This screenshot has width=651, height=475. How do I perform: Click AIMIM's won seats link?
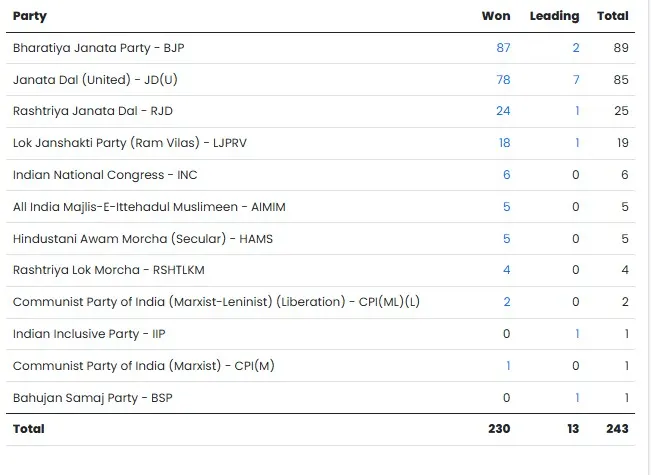pos(506,207)
